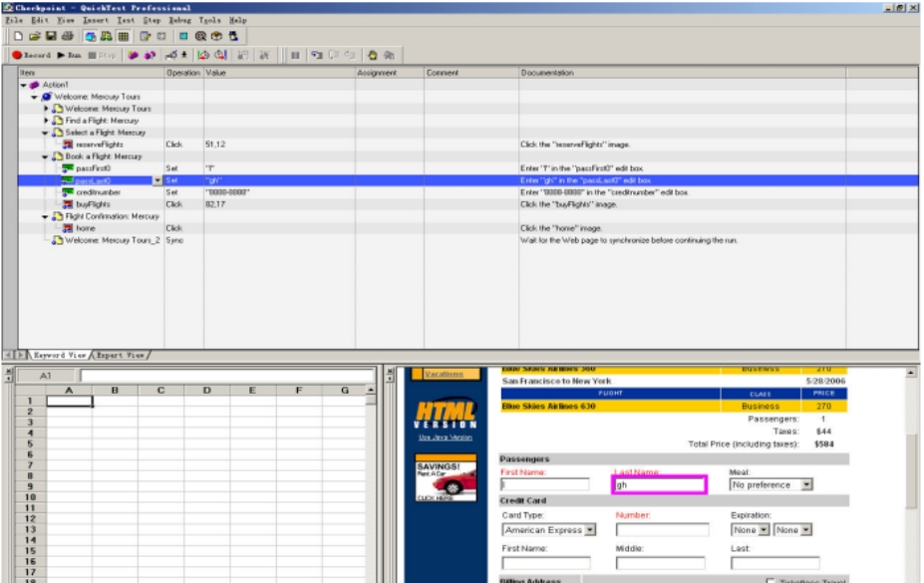
Task: Collapse the Select a Flight: Mercury node
Action: (46, 133)
